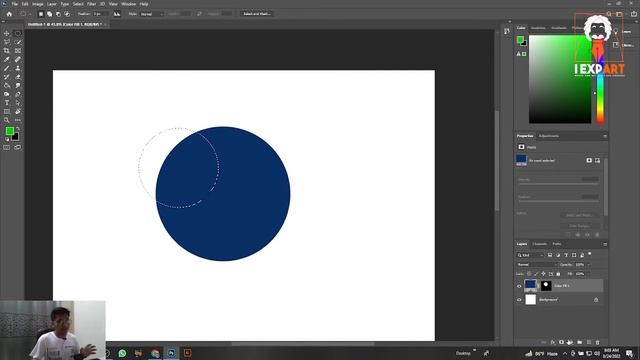Screen dimensions: 640x360
Task: Open the collapsed History panel icon
Action: pos(507,31)
